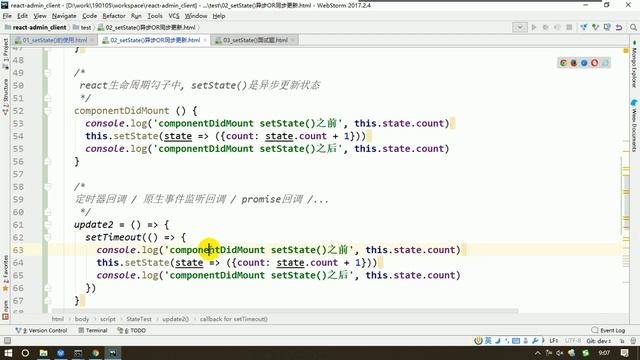Open the npm tool window sidebar

coord(5,310)
